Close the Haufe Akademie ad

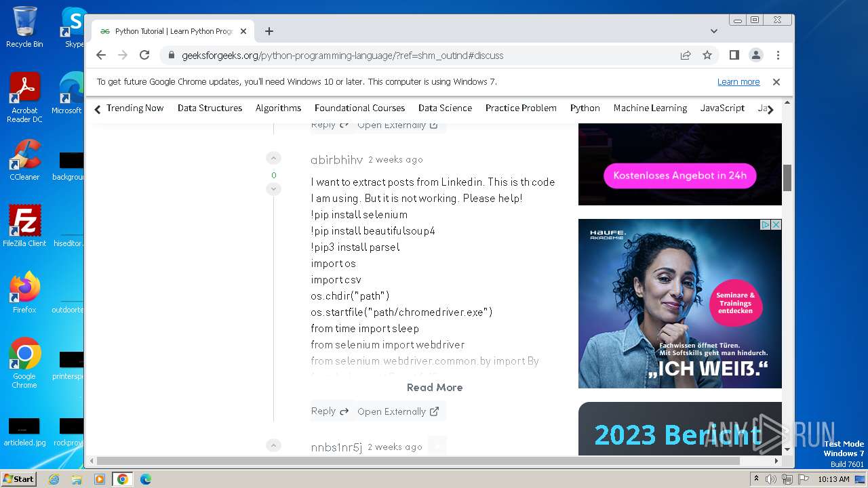[x=776, y=224]
